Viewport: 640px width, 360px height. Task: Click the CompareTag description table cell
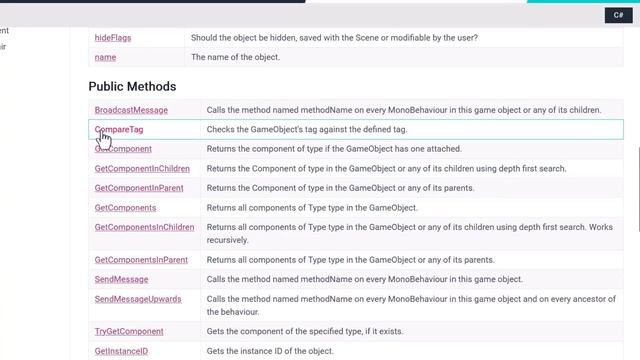(x=412, y=129)
